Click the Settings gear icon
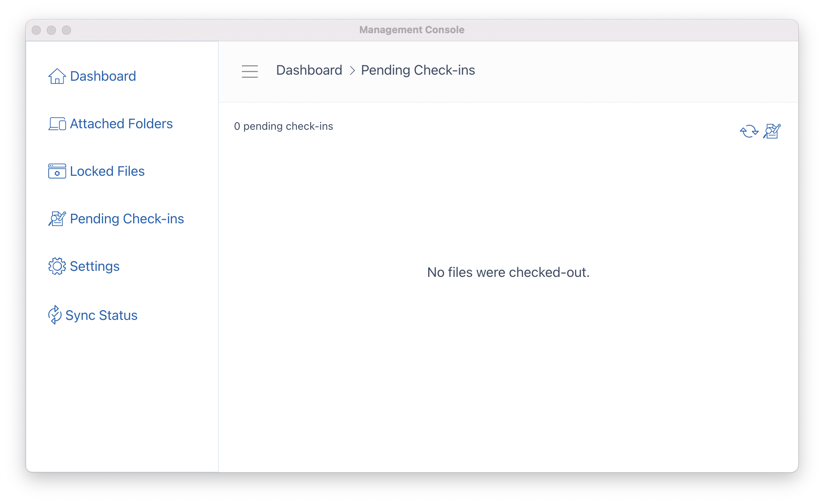 (x=57, y=266)
